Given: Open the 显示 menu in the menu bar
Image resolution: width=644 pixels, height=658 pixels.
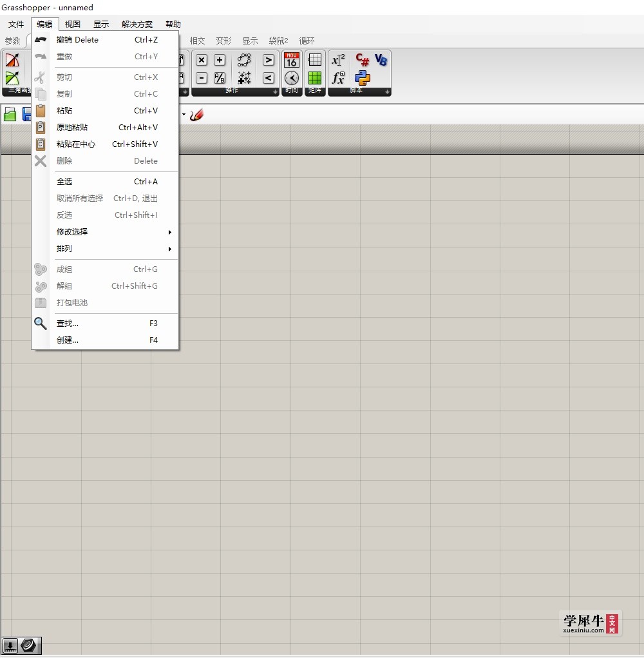Looking at the screenshot, I should (x=101, y=24).
